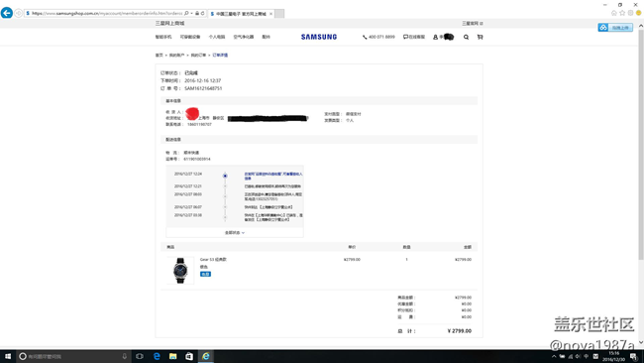
Task: Switch to Internet Explorer in the taskbar
Action: (206, 356)
